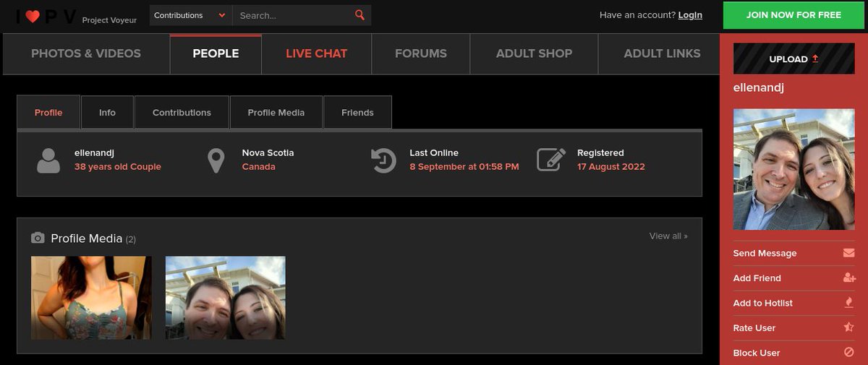Image resolution: width=868 pixels, height=365 pixels.
Task: Click the Add to Hotlist link
Action: pyautogui.click(x=762, y=303)
